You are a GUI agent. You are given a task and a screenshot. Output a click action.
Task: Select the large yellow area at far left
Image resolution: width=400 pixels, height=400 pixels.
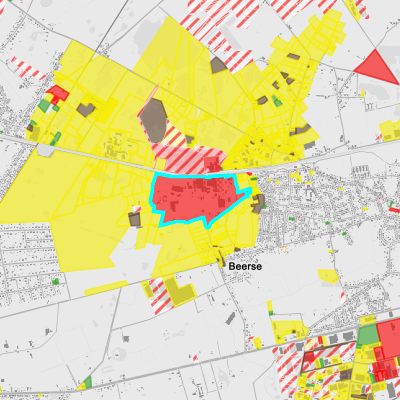pyautogui.click(x=43, y=187)
